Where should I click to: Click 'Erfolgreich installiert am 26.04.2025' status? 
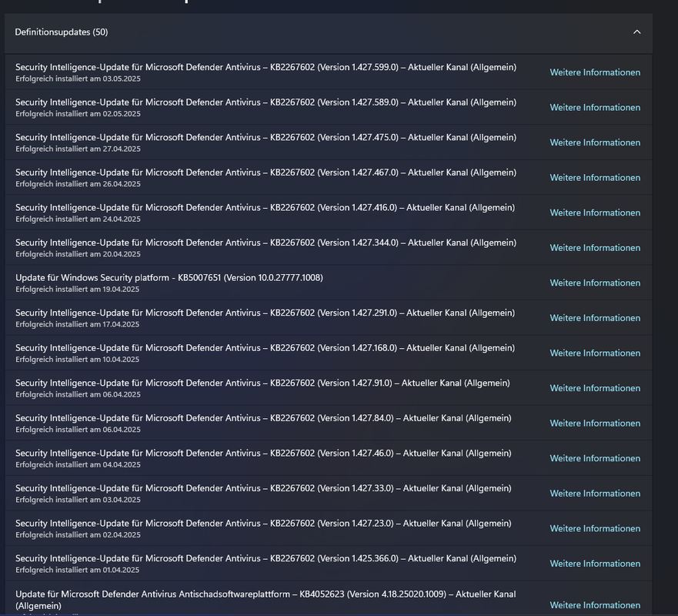click(x=78, y=184)
